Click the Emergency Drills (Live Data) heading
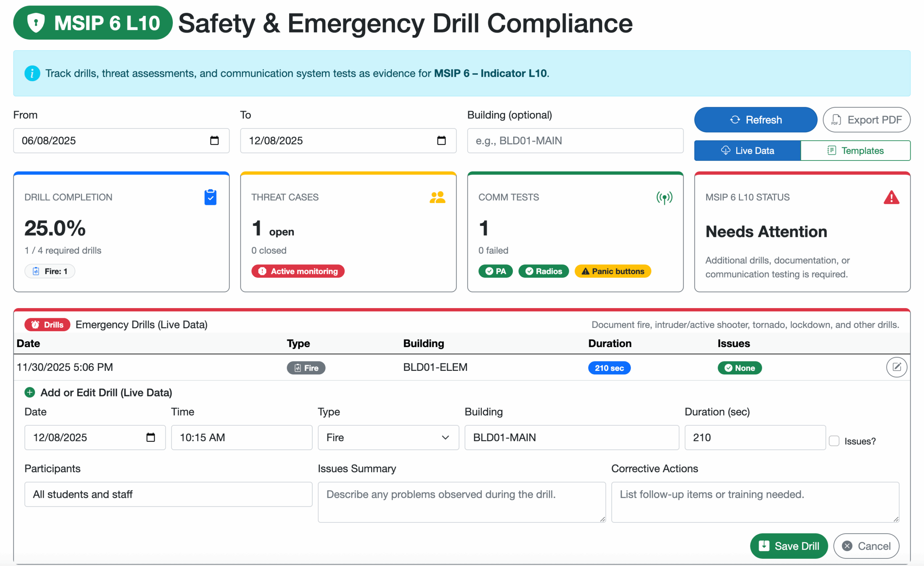Screen dimensions: 924x566 [141, 325]
